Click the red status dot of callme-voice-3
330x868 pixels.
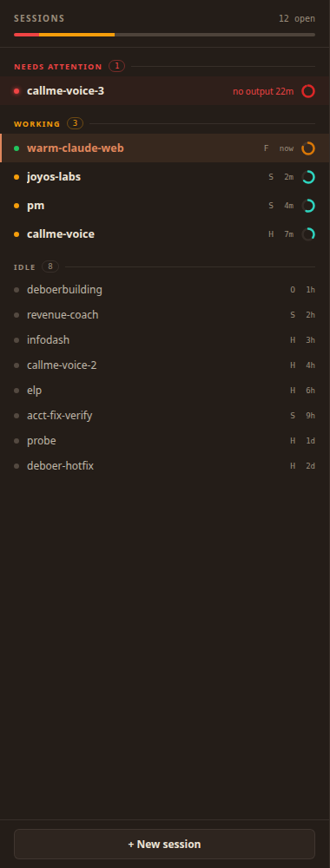[x=16, y=91]
